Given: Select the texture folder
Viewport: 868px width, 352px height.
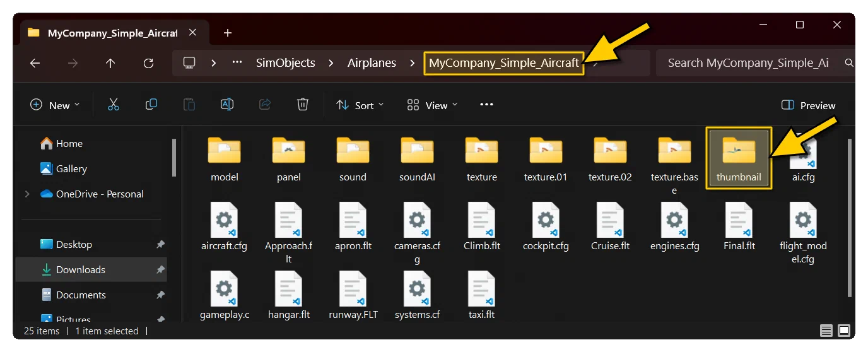Looking at the screenshot, I should pos(482,160).
